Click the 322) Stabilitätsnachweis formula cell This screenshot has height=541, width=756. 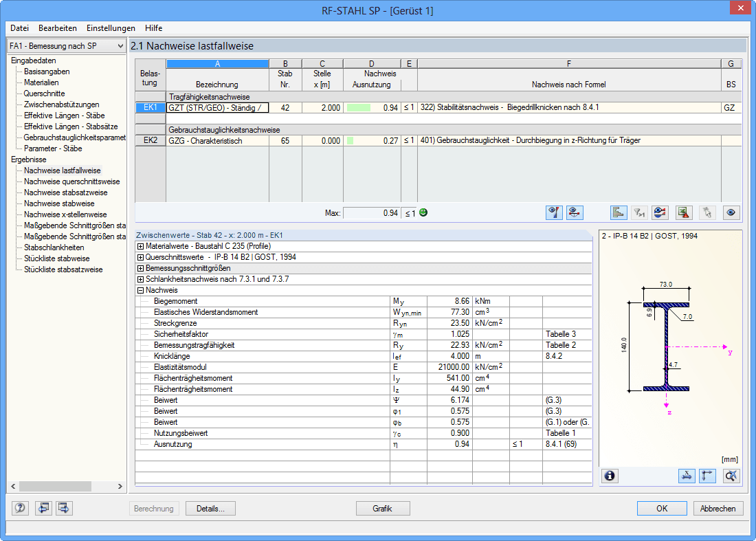tap(569, 107)
